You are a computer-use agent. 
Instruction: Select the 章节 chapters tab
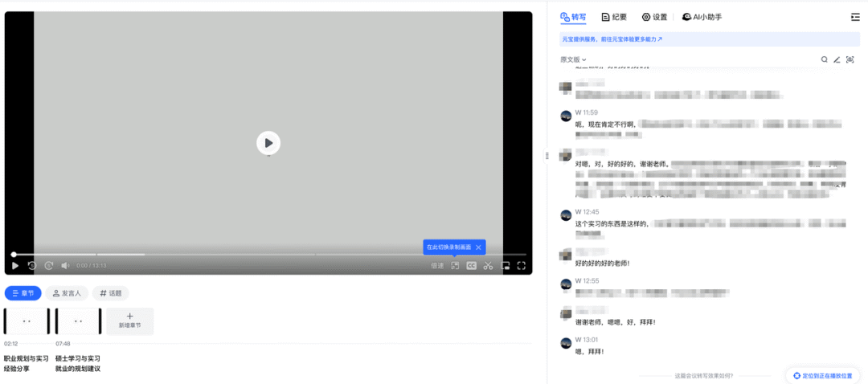coord(23,293)
